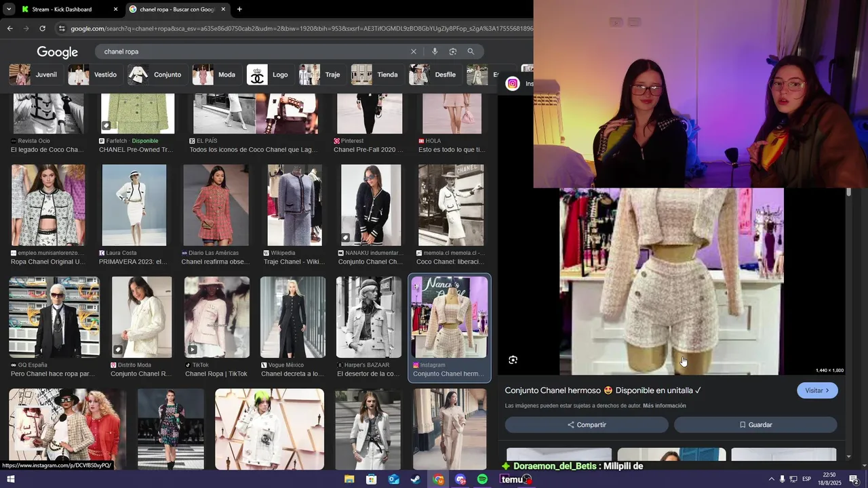
Task: Submit search with the magnifier icon
Action: coord(471,52)
